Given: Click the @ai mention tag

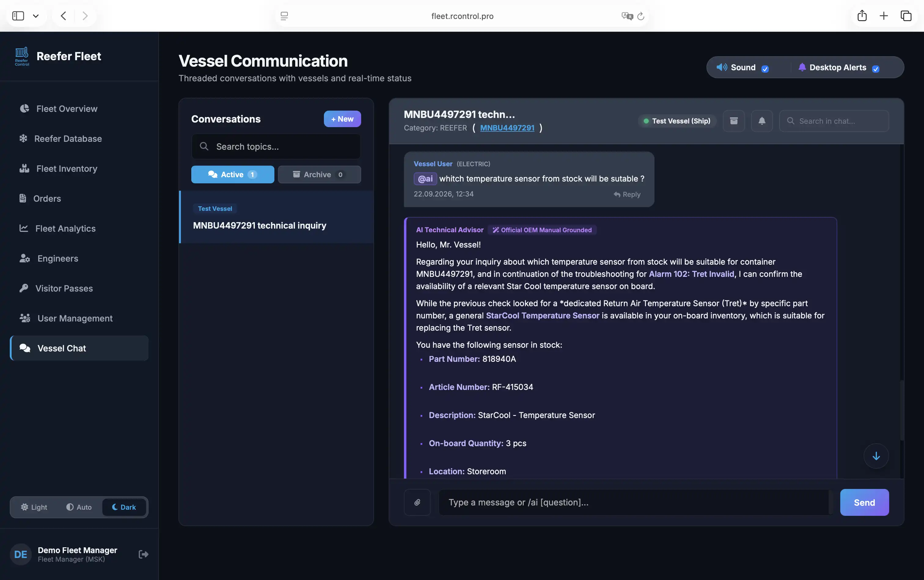Looking at the screenshot, I should [425, 179].
